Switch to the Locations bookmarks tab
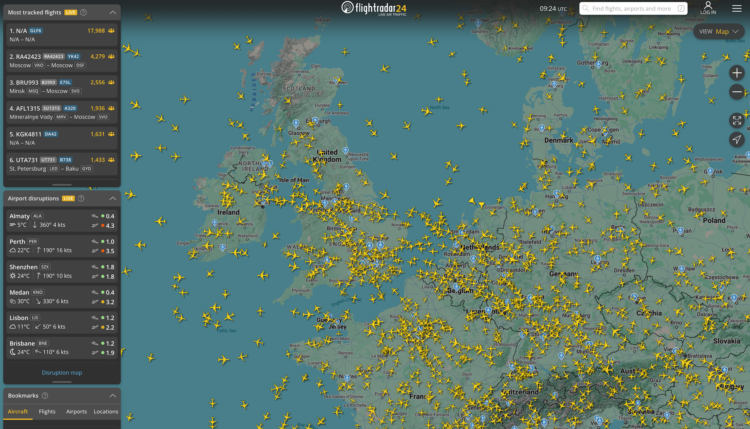750x429 pixels. pyautogui.click(x=106, y=411)
